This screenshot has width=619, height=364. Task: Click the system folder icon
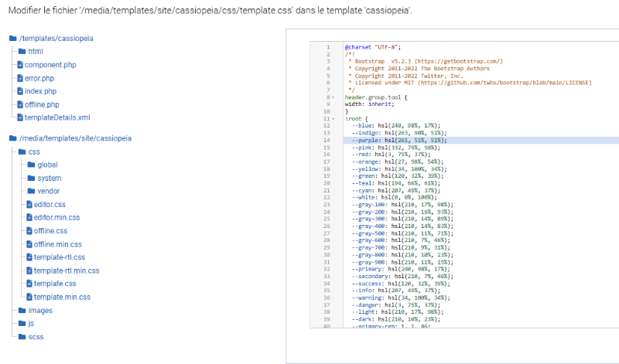pyautogui.click(x=31, y=179)
